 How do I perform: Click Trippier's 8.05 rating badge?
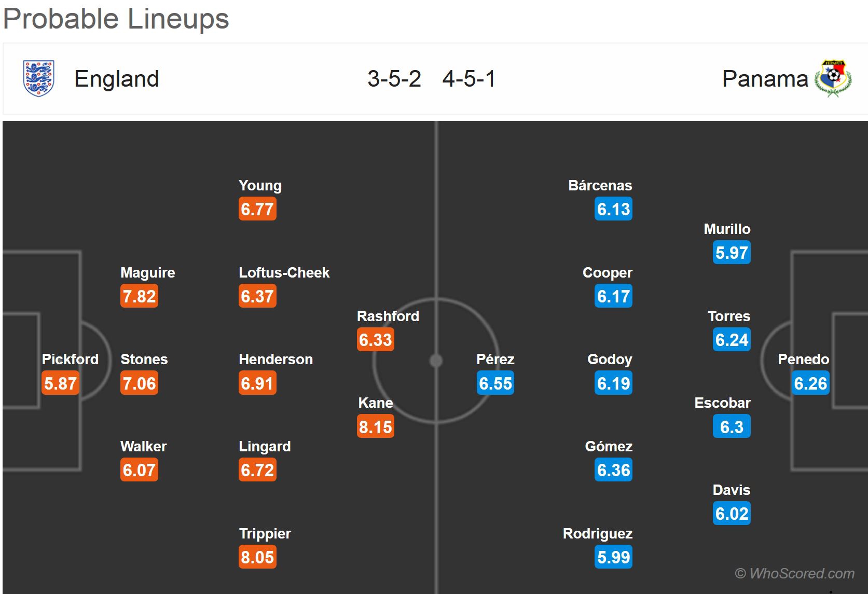(257, 557)
